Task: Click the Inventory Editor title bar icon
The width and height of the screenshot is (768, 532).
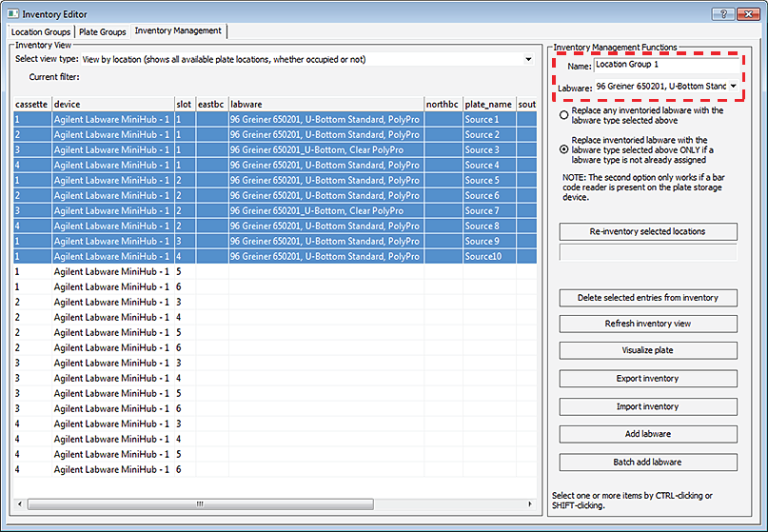Action: click(11, 12)
